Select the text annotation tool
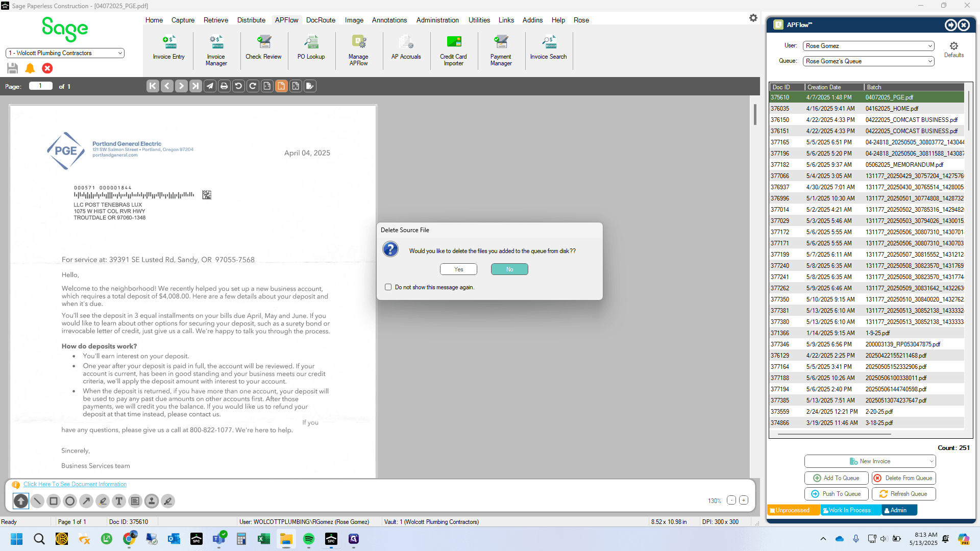Viewport: 980px width, 551px height. click(x=119, y=501)
